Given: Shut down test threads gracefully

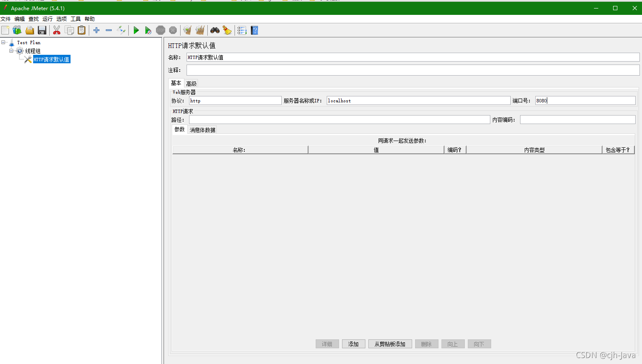Looking at the screenshot, I should point(173,30).
